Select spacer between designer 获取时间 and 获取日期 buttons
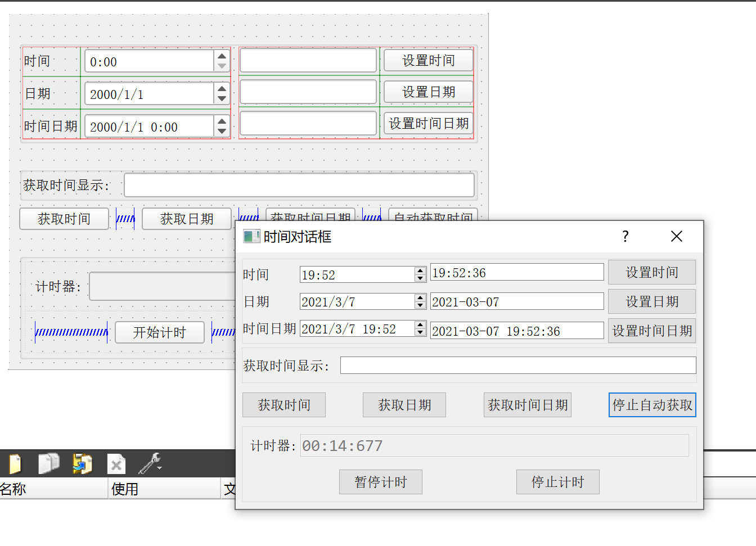The image size is (756, 546). tap(125, 219)
